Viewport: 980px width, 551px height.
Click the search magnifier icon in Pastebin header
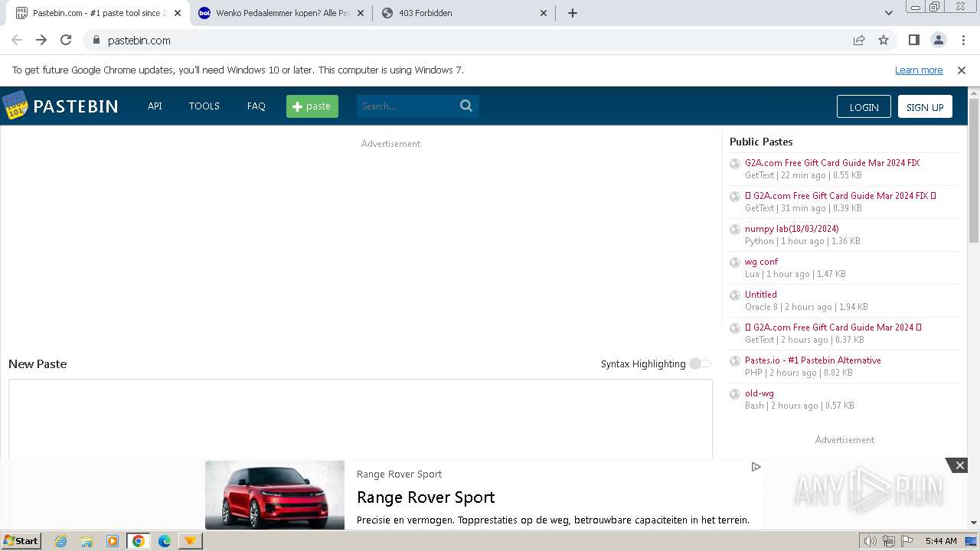466,106
